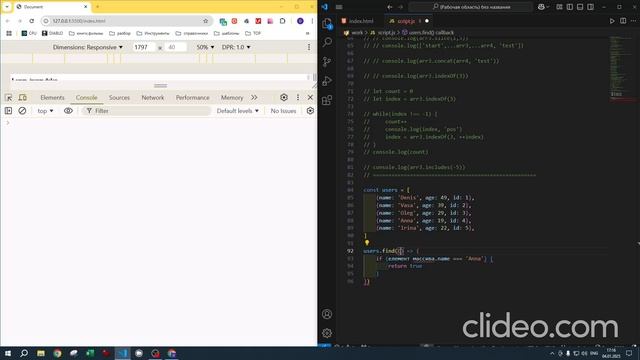
Task: Switch to the DevTools Sources tab
Action: [x=119, y=98]
